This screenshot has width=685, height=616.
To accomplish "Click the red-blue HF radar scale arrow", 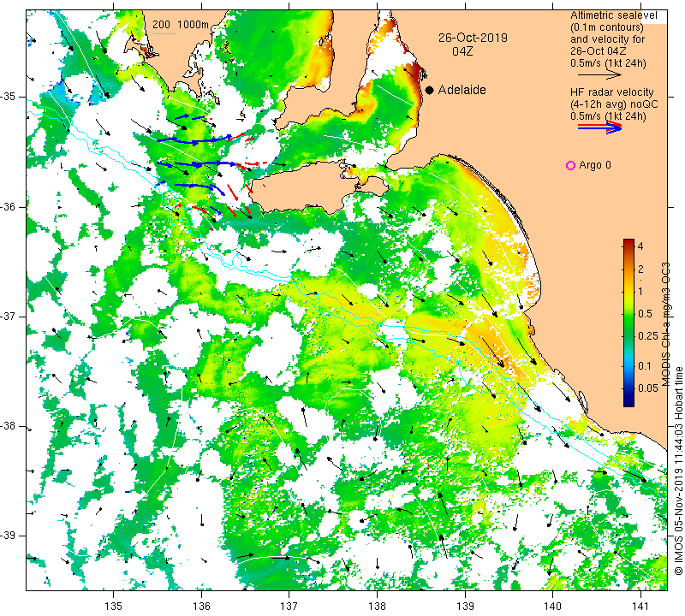I will pos(599,127).
